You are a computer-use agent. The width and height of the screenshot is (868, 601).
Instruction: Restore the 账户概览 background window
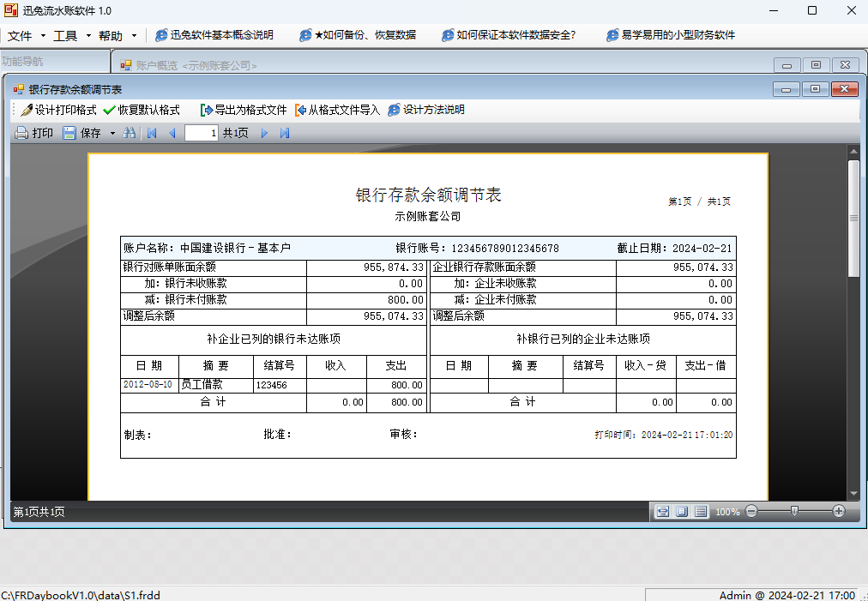coord(816,65)
